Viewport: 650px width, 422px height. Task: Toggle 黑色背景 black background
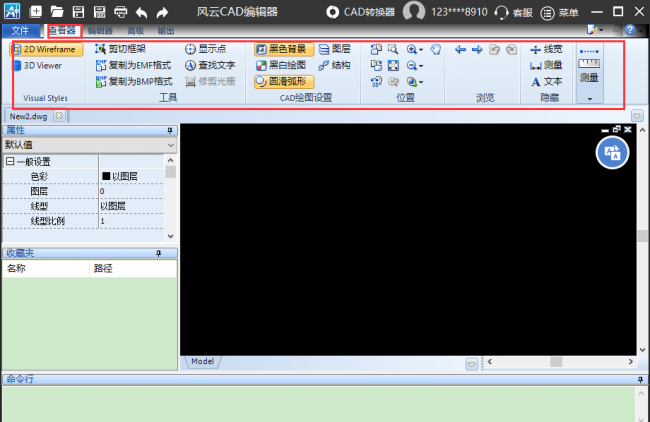(284, 49)
